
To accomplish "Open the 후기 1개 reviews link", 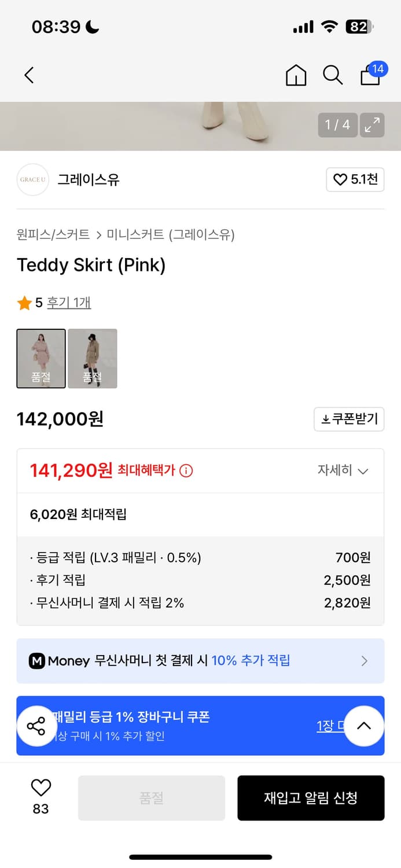I will (69, 302).
